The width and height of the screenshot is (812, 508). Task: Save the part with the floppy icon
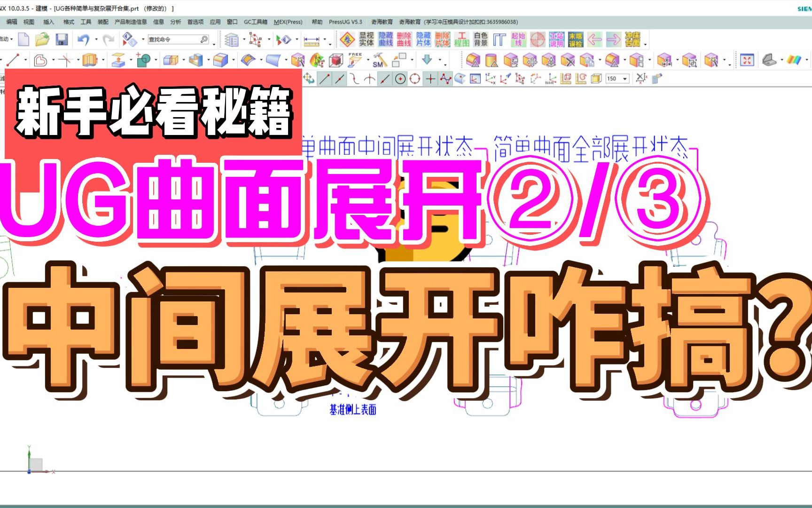(62, 40)
